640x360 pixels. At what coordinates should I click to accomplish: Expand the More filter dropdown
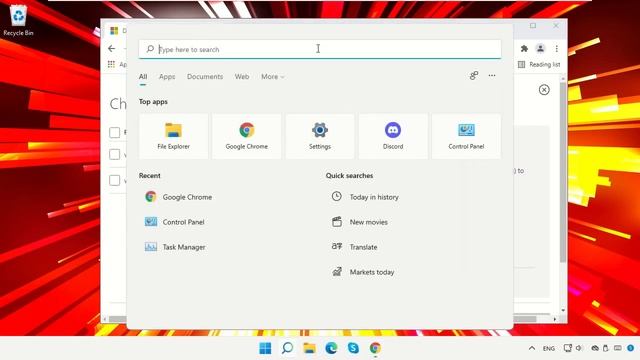(273, 77)
